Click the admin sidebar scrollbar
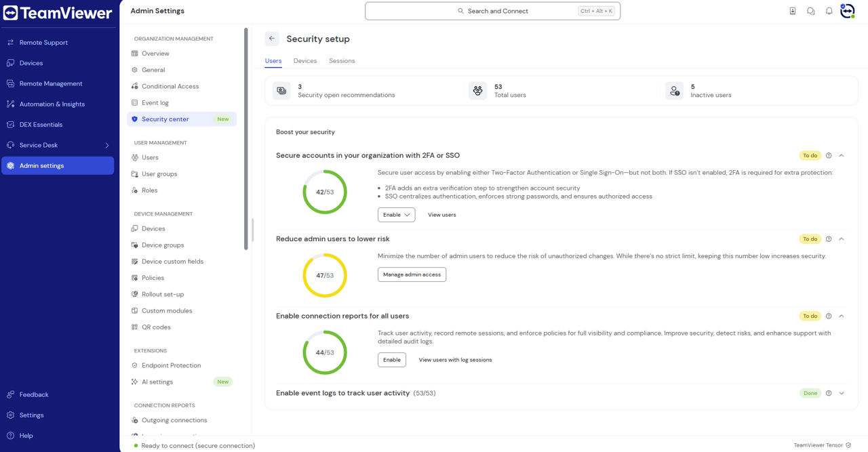 pyautogui.click(x=246, y=140)
